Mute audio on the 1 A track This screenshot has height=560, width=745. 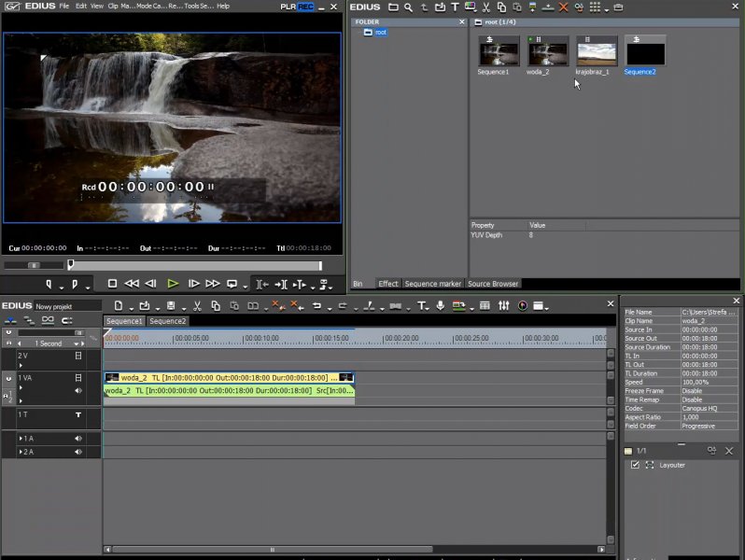[x=78, y=438]
